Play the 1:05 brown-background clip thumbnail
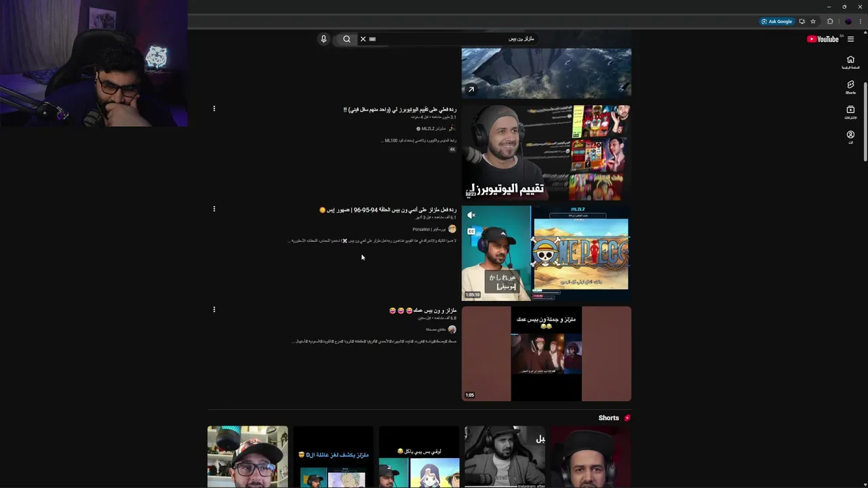The height and width of the screenshot is (488, 868). pyautogui.click(x=547, y=354)
